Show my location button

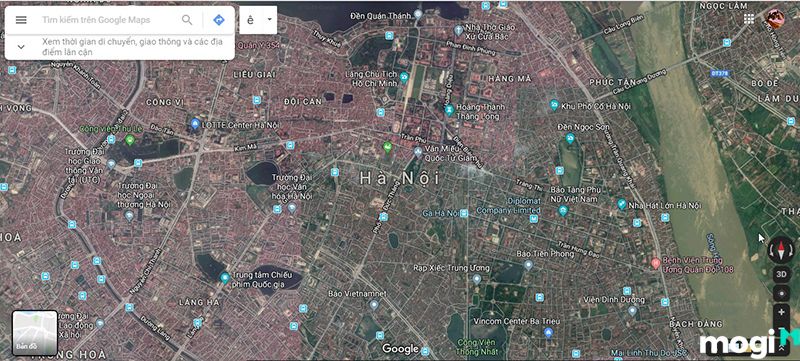(x=781, y=293)
